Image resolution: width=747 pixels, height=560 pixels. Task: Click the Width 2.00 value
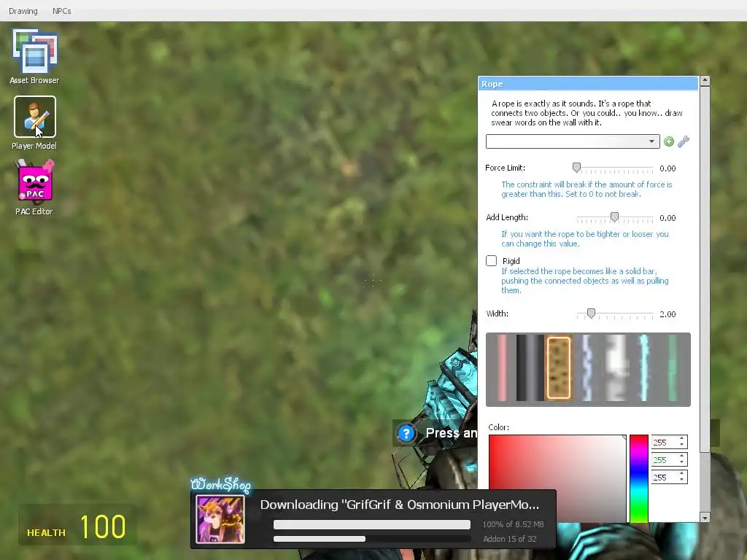pyautogui.click(x=667, y=314)
